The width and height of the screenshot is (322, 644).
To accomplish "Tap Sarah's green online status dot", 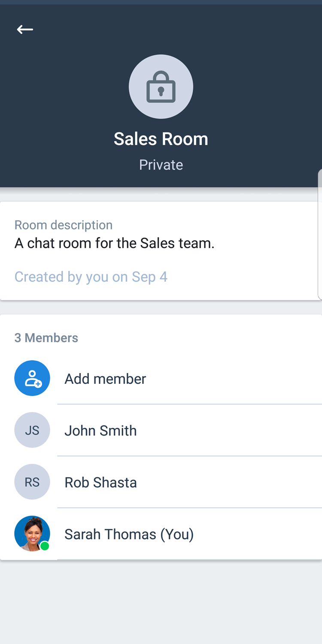I will click(x=45, y=546).
